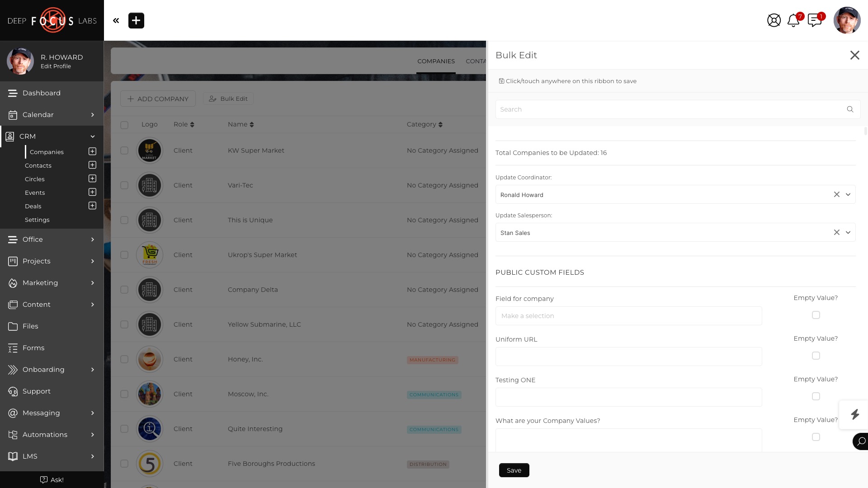
Task: Toggle Empty Value for Testing ONE
Action: click(x=816, y=396)
